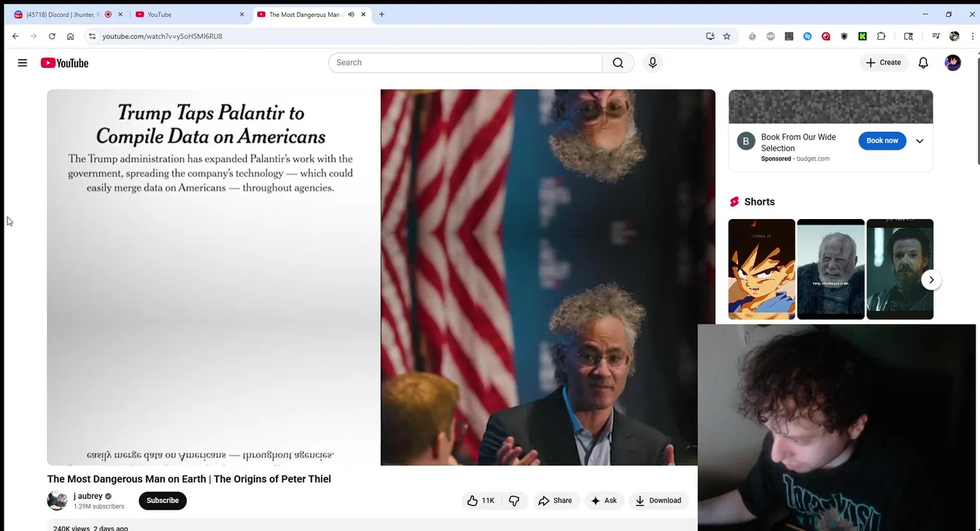
Task: Open the green K extension icon
Action: click(863, 36)
